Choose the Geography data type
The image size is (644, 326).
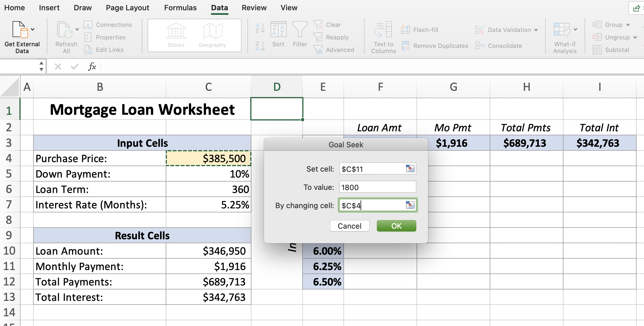tap(212, 35)
